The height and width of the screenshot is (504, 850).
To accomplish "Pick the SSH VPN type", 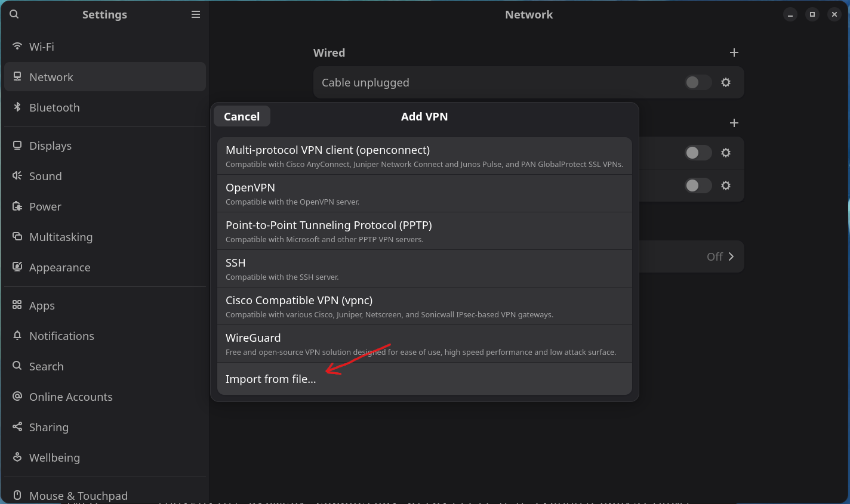I will pos(424,269).
